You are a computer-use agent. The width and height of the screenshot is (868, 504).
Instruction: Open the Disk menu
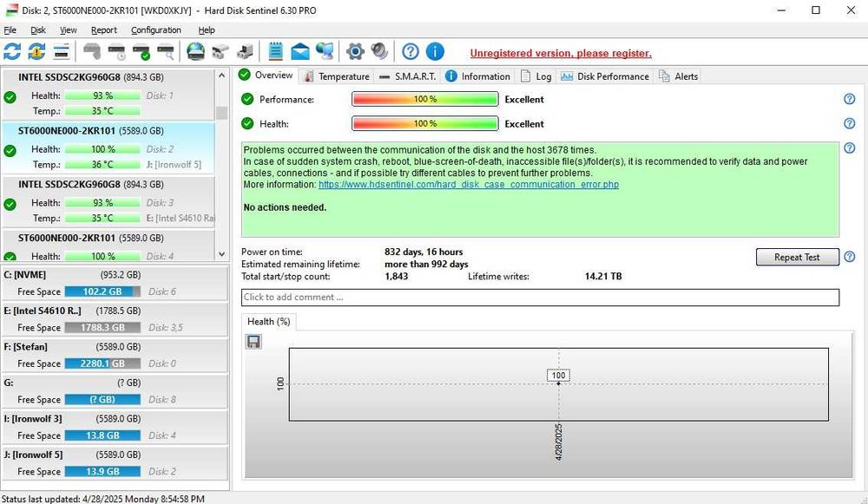[x=37, y=29]
